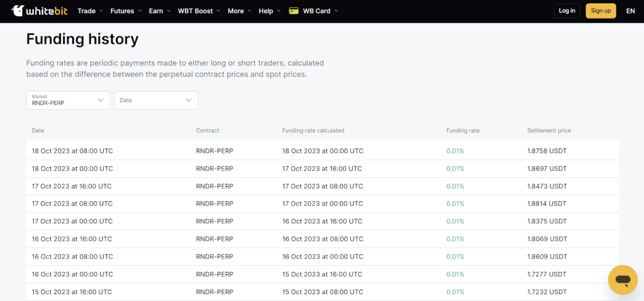Open the support chat bubble
Screen dimensions: 644x301
point(623,280)
